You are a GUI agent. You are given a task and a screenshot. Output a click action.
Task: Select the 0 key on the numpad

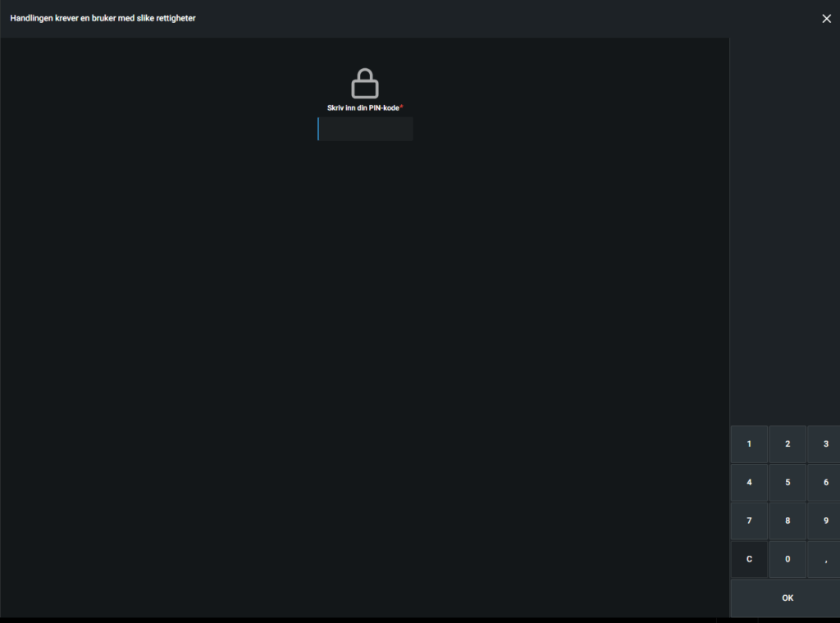tap(787, 560)
